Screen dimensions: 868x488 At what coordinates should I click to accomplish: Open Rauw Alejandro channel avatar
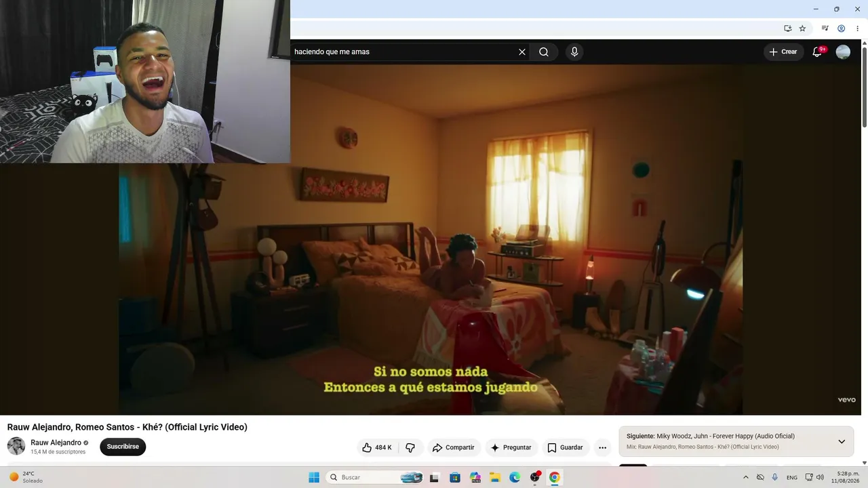16,446
